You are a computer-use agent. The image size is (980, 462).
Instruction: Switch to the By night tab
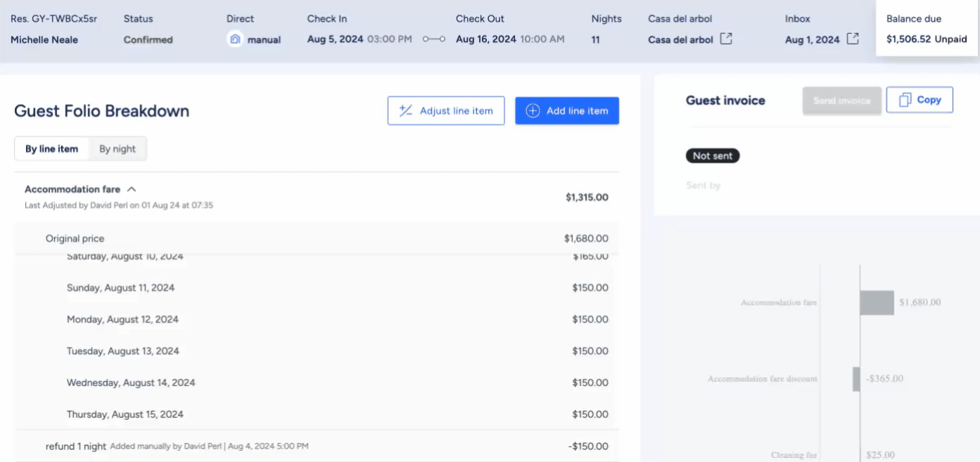[x=117, y=148]
